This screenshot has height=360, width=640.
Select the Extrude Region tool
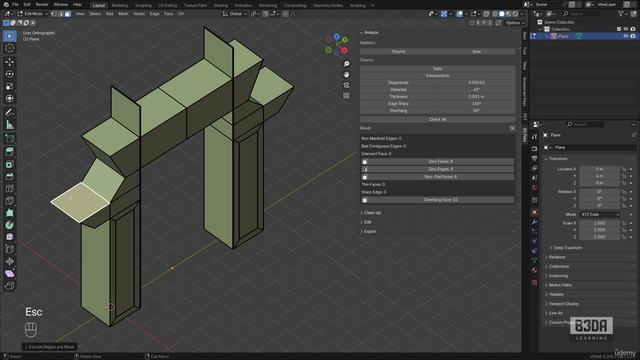(10, 152)
